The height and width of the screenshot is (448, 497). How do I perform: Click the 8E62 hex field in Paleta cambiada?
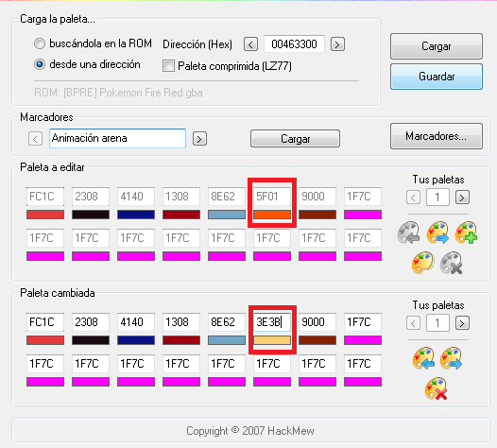point(227,322)
